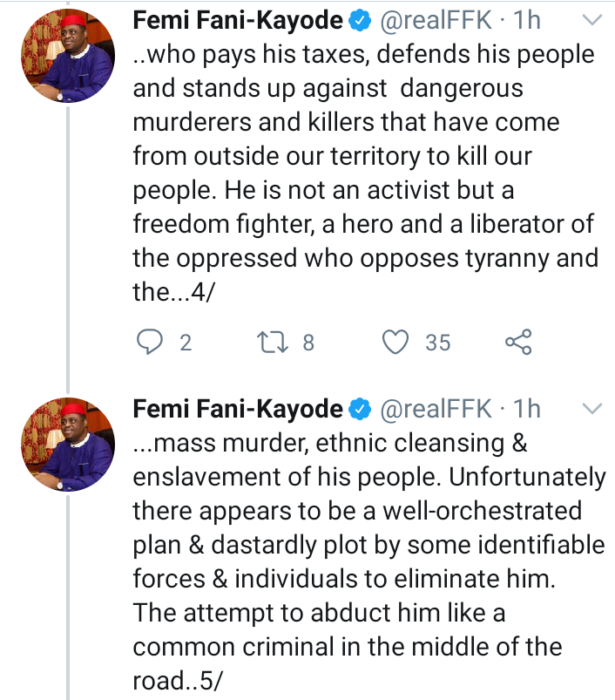Expand options chevron on second tweet
This screenshot has height=700, width=615.
tap(592, 409)
